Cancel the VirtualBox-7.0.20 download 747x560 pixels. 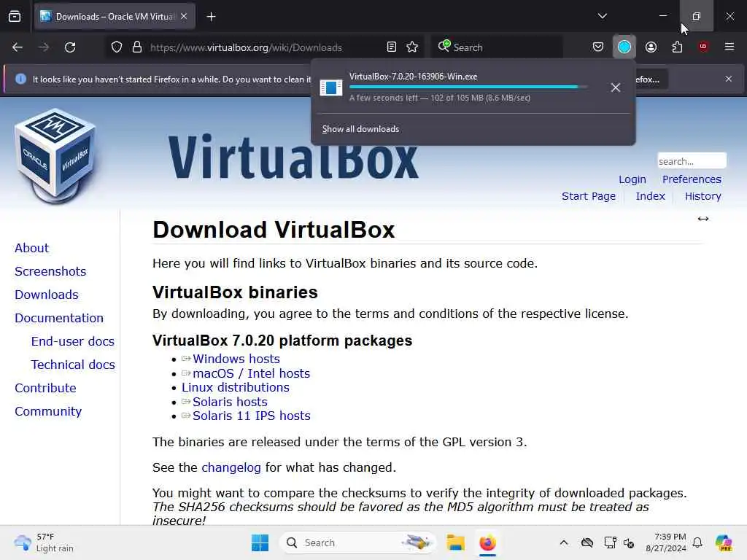(x=616, y=87)
